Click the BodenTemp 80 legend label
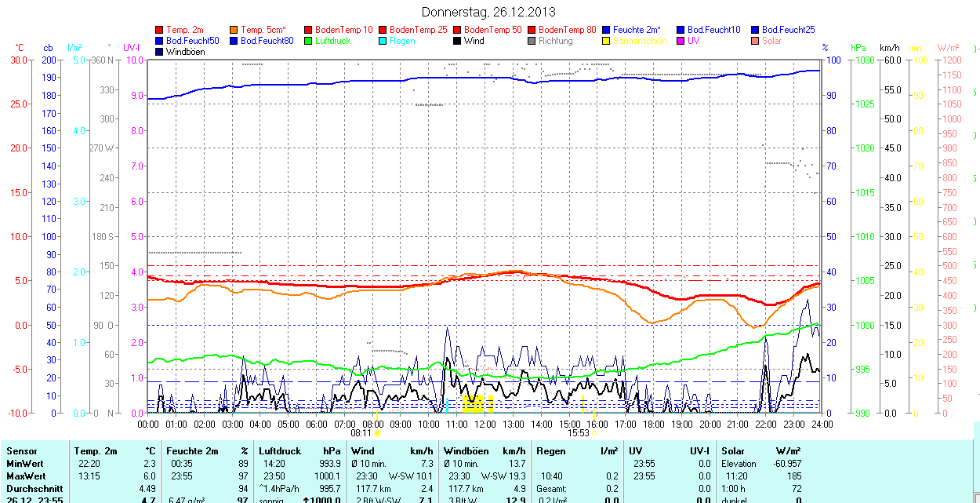This screenshot has height=503, width=980. [567, 30]
